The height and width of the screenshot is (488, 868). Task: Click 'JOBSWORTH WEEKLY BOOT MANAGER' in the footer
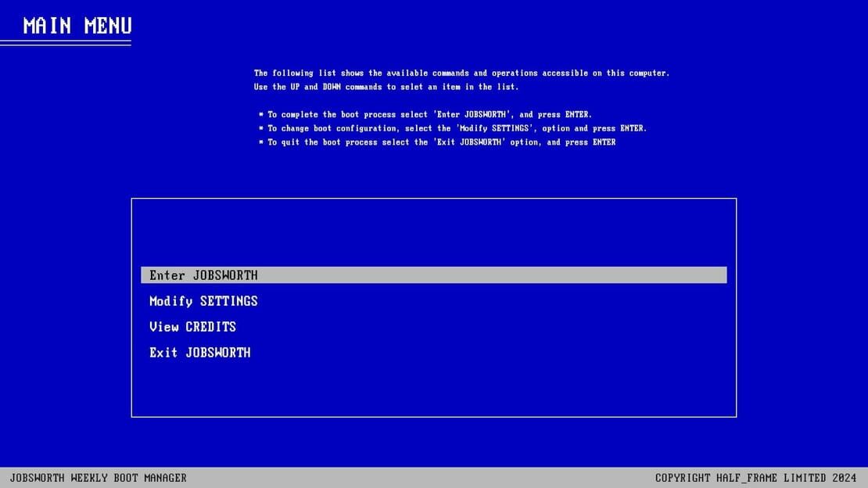point(98,478)
